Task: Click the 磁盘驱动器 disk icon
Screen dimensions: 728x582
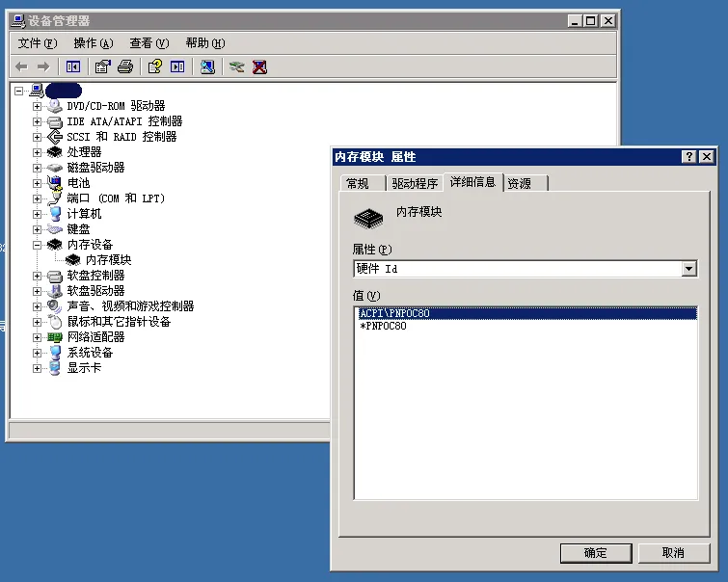Action: tap(55, 168)
